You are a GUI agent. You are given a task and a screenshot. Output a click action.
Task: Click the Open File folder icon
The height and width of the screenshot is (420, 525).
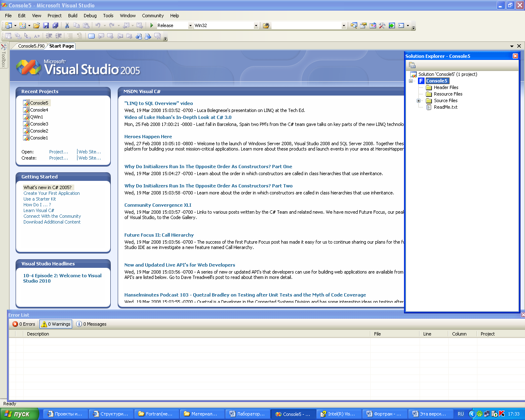click(x=37, y=25)
